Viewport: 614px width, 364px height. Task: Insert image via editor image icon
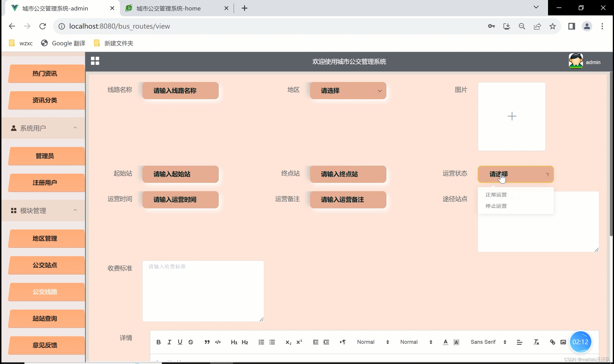point(563,342)
